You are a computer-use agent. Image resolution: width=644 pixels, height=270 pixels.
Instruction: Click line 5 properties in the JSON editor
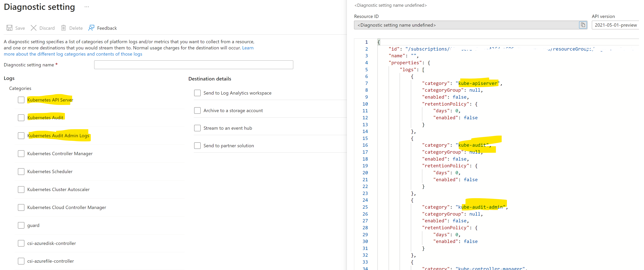coord(405,63)
